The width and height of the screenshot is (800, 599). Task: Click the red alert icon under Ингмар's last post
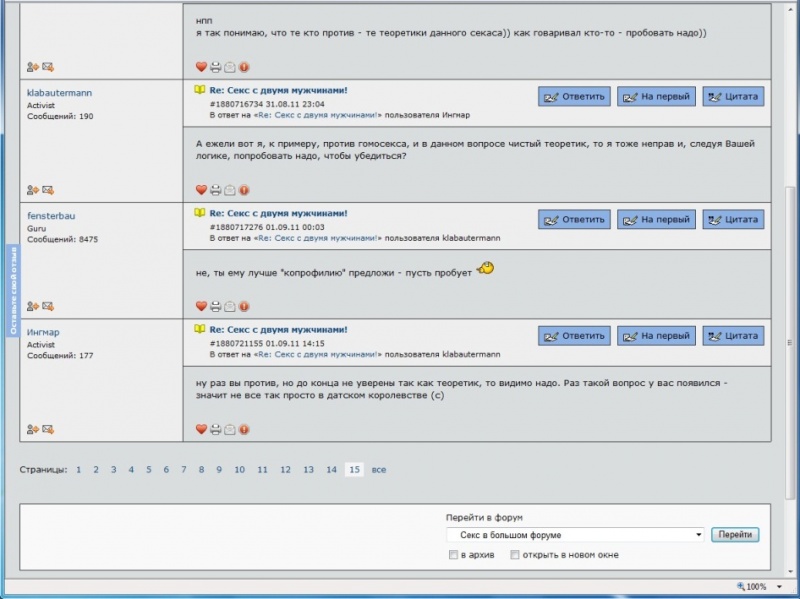click(x=244, y=429)
